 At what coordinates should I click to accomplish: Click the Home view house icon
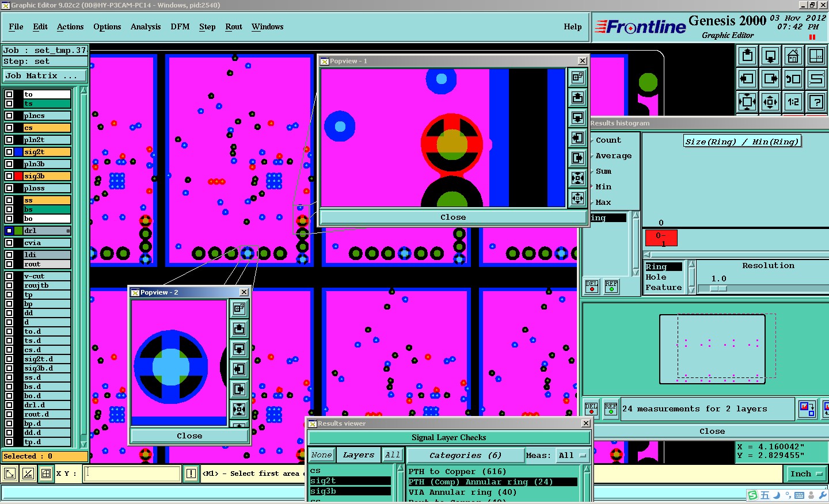pyautogui.click(x=793, y=56)
